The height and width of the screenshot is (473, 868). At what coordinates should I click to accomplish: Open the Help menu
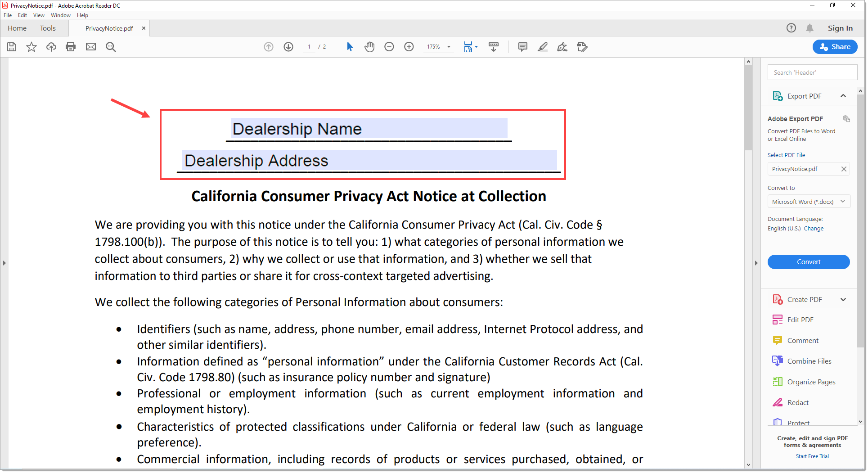tap(82, 15)
